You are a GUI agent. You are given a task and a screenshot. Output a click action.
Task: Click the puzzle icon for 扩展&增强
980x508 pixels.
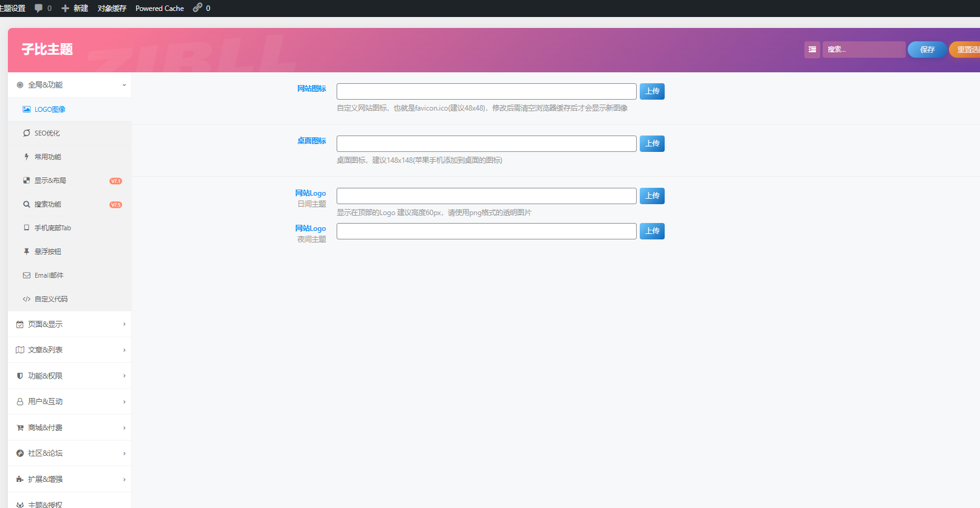coord(20,479)
